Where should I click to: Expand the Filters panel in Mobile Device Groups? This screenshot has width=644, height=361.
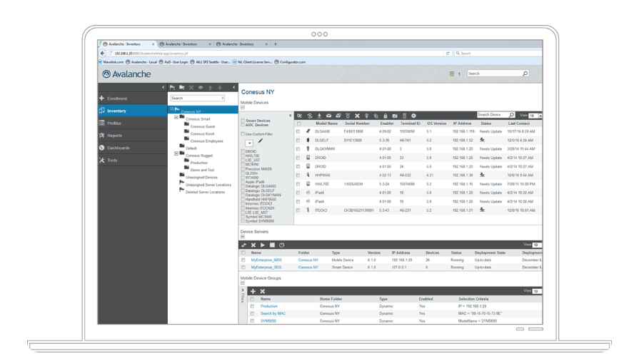tap(242, 291)
